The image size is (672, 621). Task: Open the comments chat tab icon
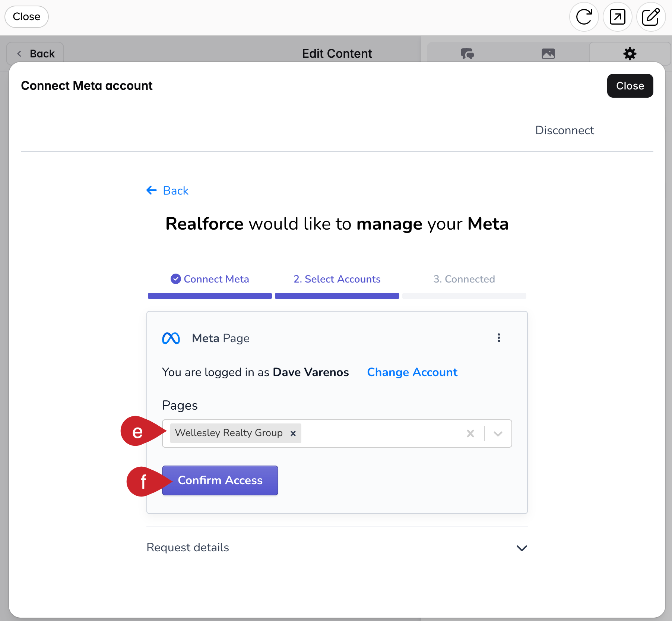pyautogui.click(x=467, y=54)
